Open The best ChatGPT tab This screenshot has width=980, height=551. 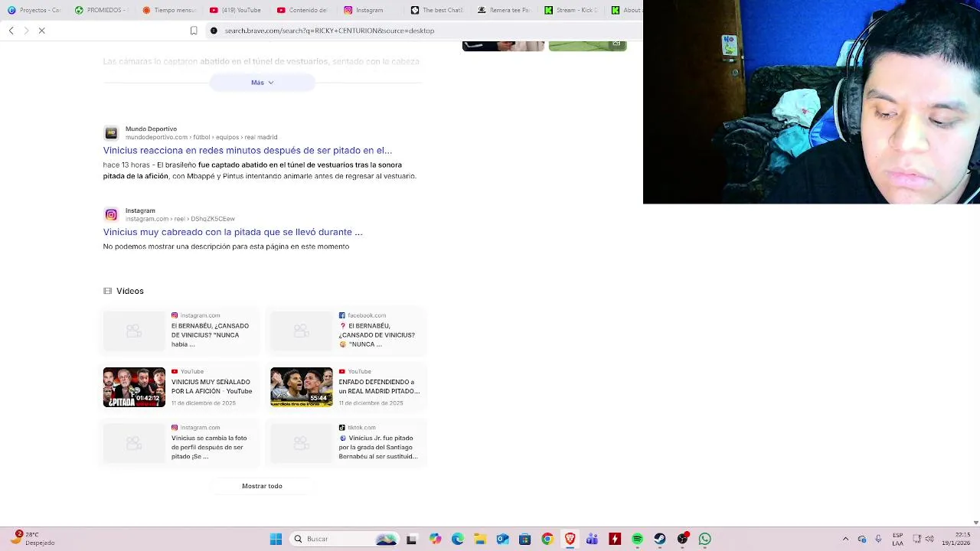click(x=437, y=10)
